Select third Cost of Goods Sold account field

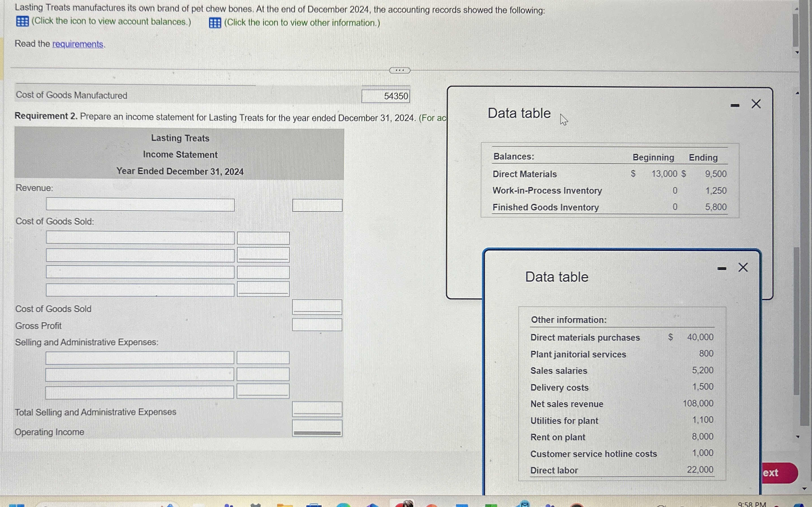[x=140, y=272]
